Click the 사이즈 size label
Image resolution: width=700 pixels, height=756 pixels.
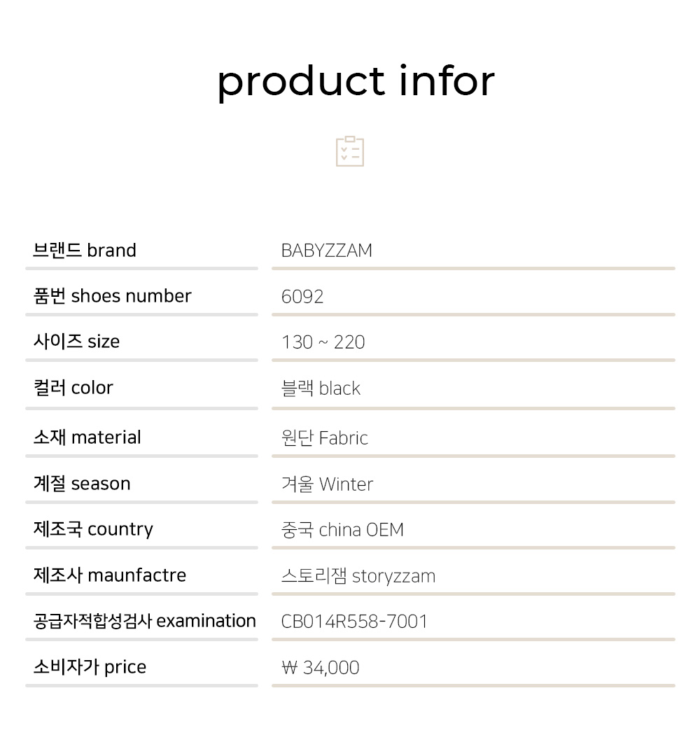pos(76,342)
